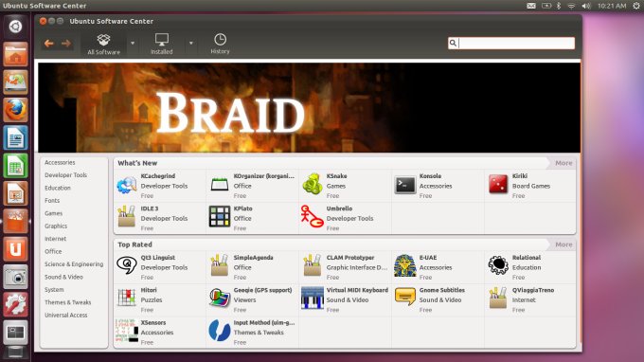The height and width of the screenshot is (362, 644).
Task: Open the Sound & Video category
Action: tap(63, 277)
